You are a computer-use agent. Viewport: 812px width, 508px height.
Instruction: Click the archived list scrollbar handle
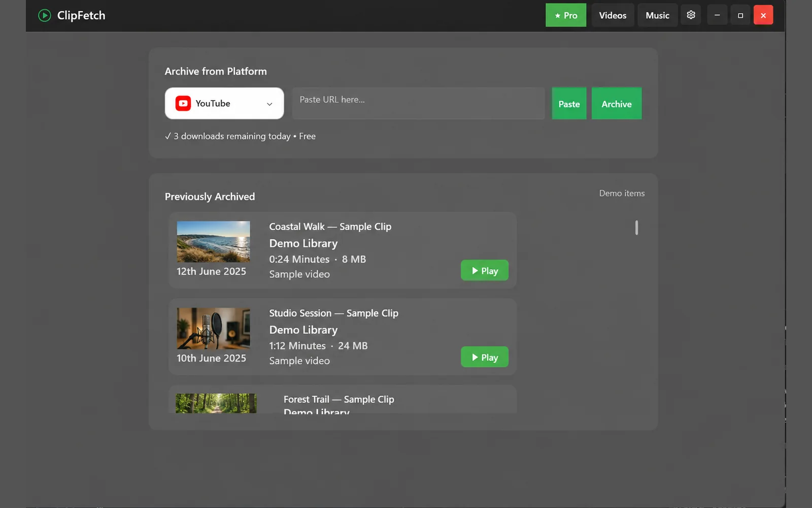[x=636, y=228]
